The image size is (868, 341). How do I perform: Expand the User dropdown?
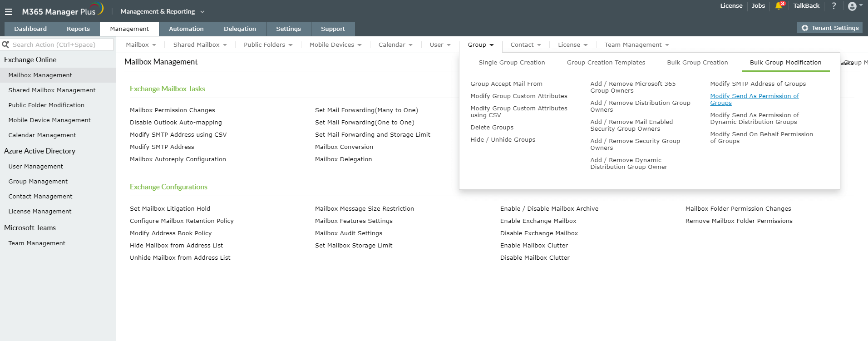click(x=440, y=45)
